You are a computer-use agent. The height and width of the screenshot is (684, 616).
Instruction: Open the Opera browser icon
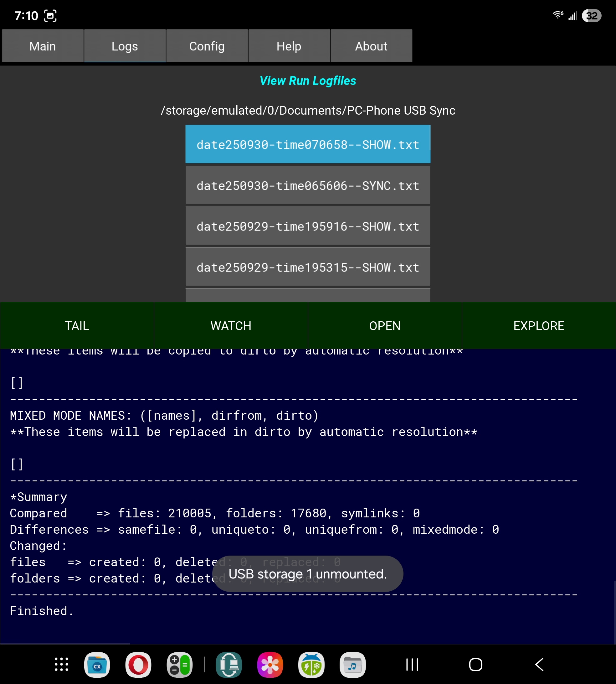[138, 664]
